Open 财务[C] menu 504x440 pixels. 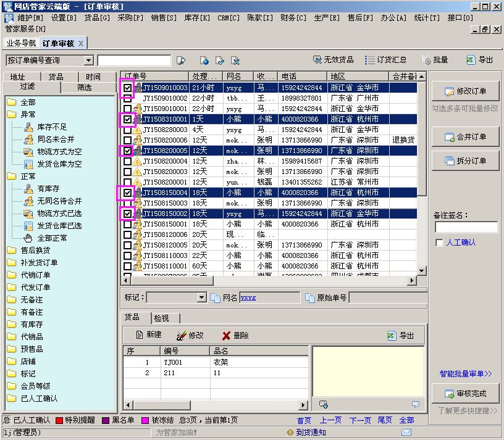(293, 18)
